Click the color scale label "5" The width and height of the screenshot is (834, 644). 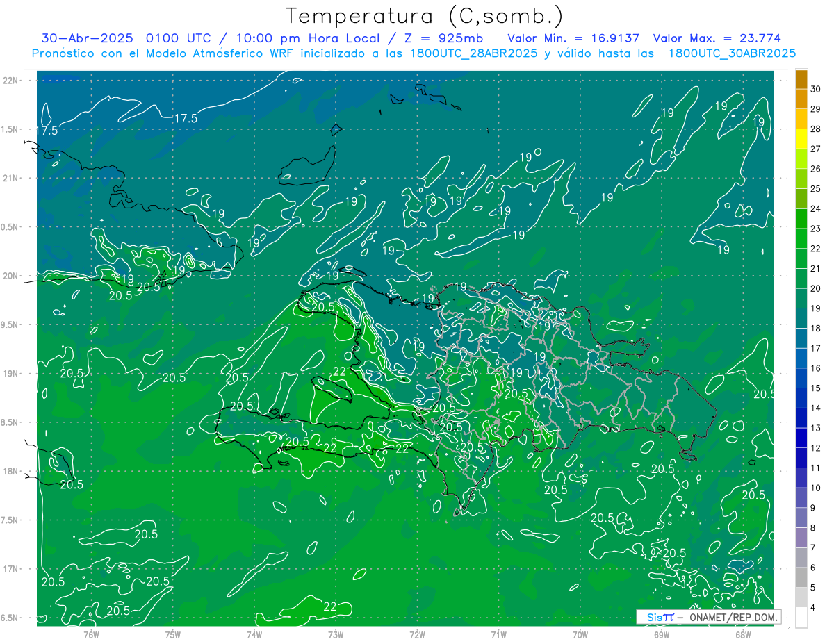(x=813, y=588)
